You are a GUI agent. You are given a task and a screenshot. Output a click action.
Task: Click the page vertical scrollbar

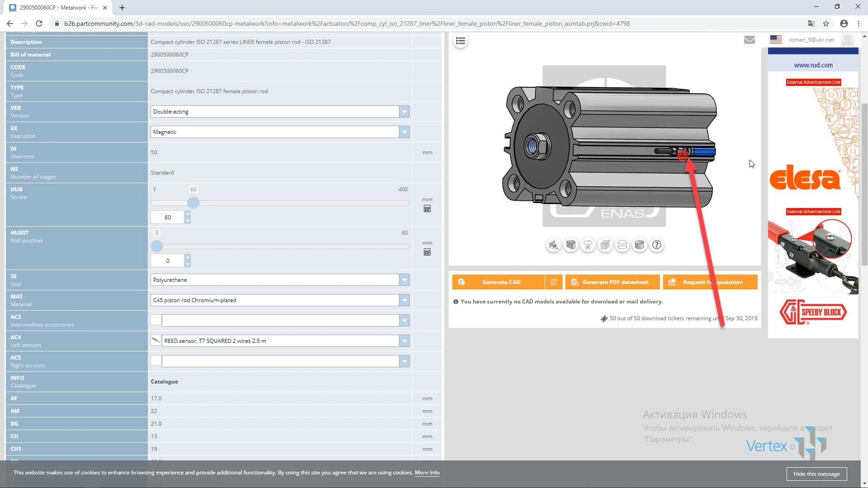[x=864, y=185]
